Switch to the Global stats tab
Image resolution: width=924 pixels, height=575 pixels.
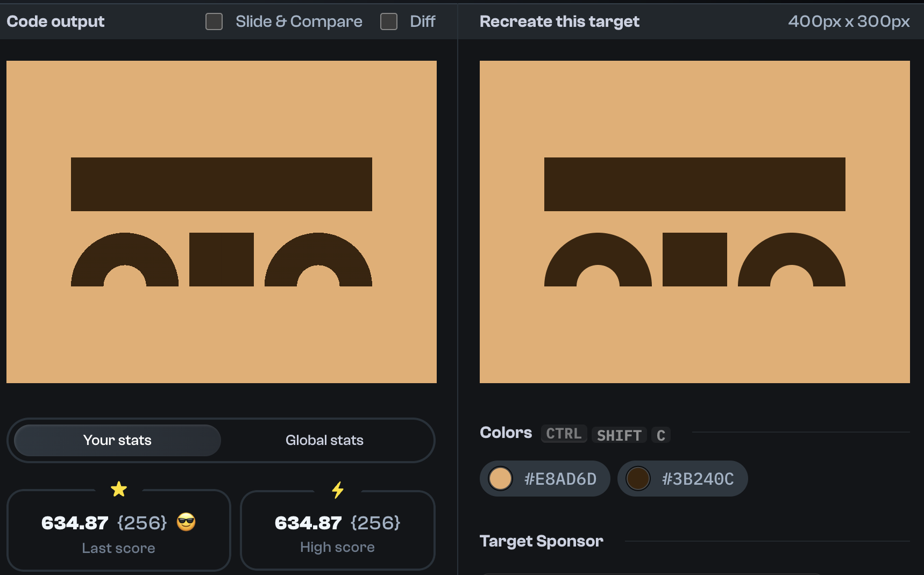324,440
